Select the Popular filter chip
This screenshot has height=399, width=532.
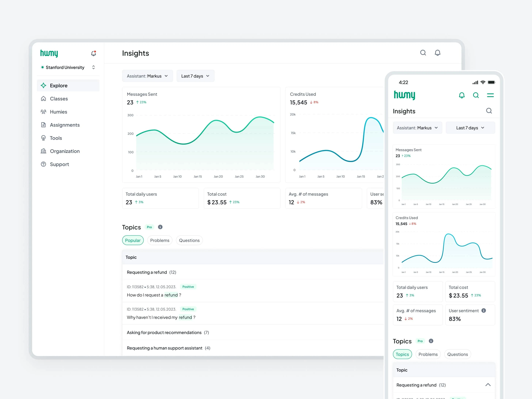click(x=133, y=240)
